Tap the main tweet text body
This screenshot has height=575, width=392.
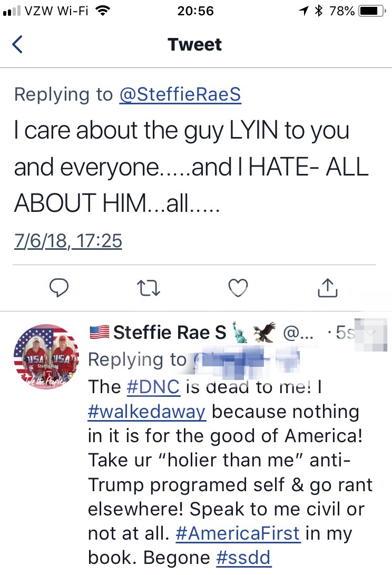click(x=191, y=167)
